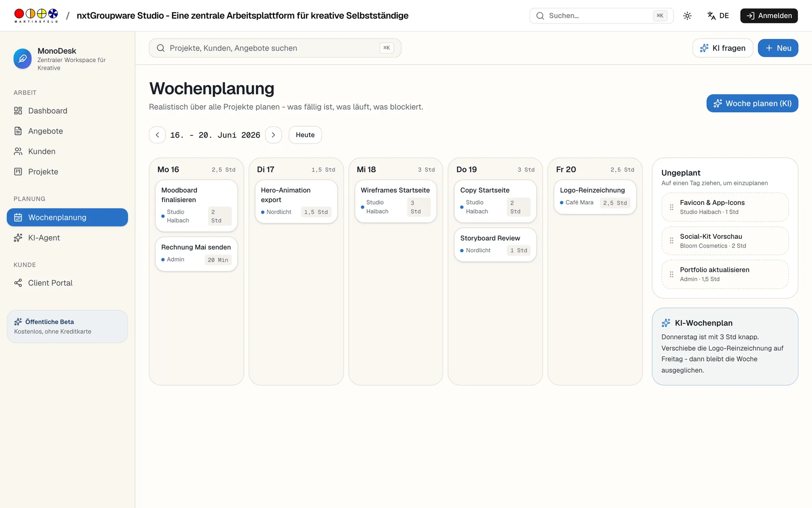Open Client Portal in the sidebar
The width and height of the screenshot is (812, 508).
pos(67,283)
